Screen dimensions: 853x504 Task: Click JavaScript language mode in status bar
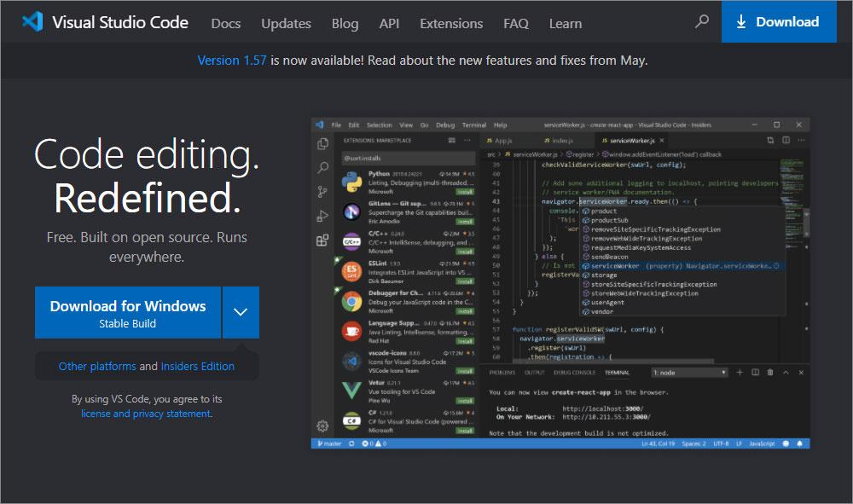[x=762, y=443]
